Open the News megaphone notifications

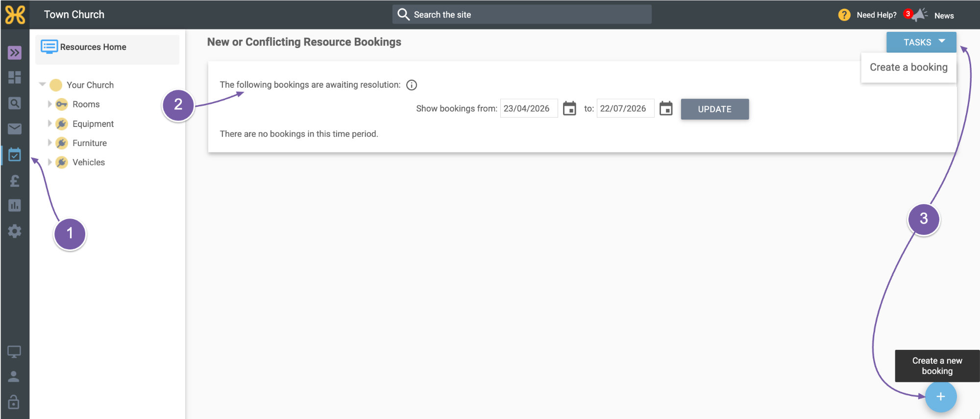pyautogui.click(x=920, y=15)
